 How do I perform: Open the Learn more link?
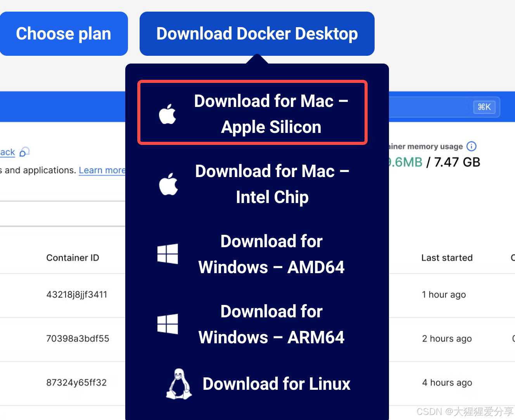pos(102,170)
